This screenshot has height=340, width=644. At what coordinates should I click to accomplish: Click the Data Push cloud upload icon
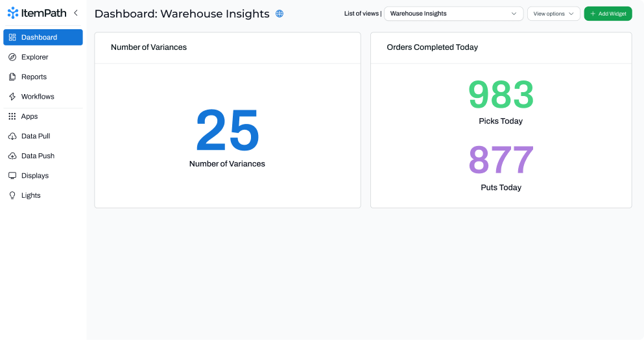[x=12, y=156]
